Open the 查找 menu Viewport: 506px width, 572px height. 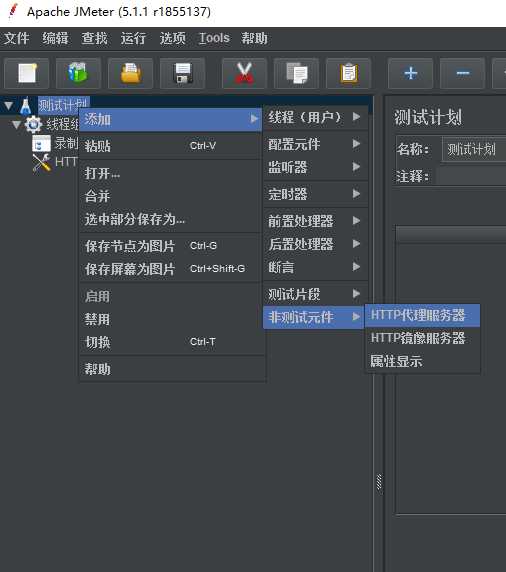point(94,38)
